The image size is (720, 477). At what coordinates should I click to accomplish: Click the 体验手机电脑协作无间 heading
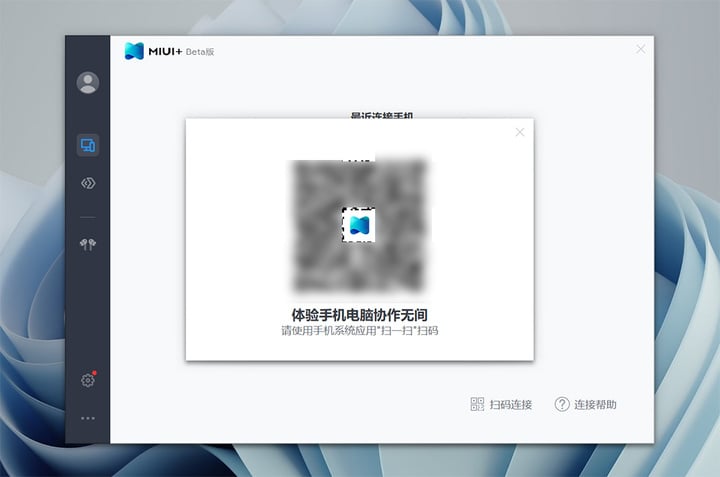pos(360,315)
